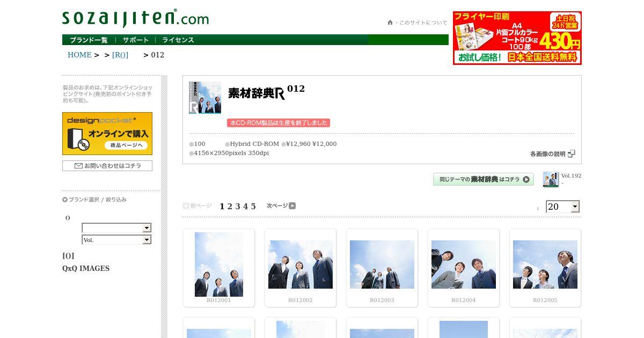Screen dimensions: 644x338
Task: Open the ブランド一覧 menu item
Action: click(x=89, y=40)
